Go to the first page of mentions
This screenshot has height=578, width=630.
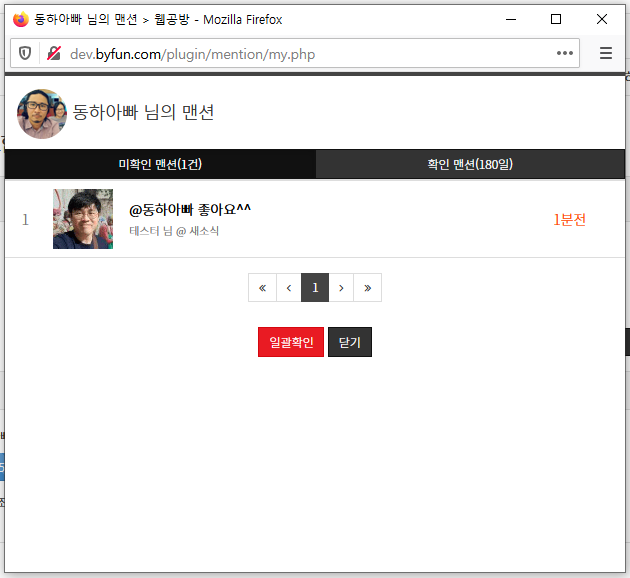point(262,288)
